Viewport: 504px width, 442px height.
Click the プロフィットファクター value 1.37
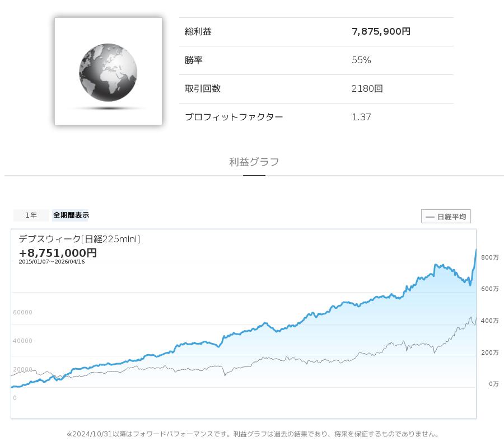pos(361,117)
